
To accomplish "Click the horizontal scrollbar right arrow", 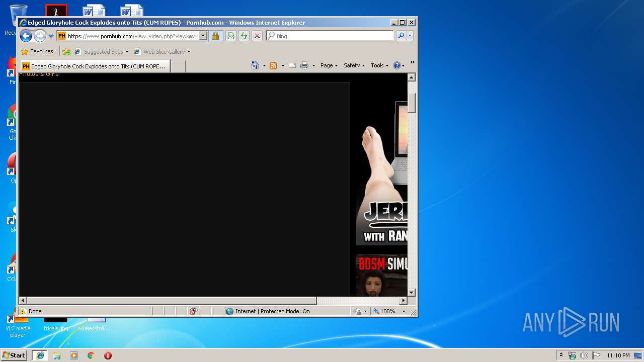I will pyautogui.click(x=404, y=300).
